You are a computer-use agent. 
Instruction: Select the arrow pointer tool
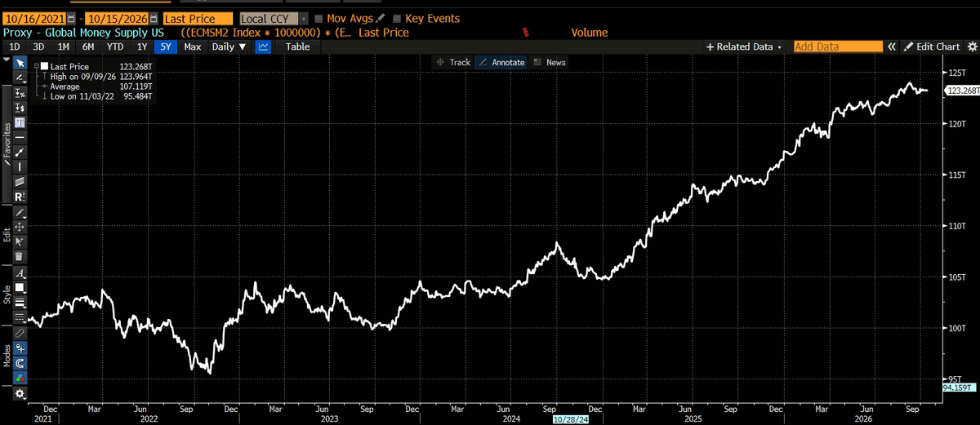click(x=20, y=63)
